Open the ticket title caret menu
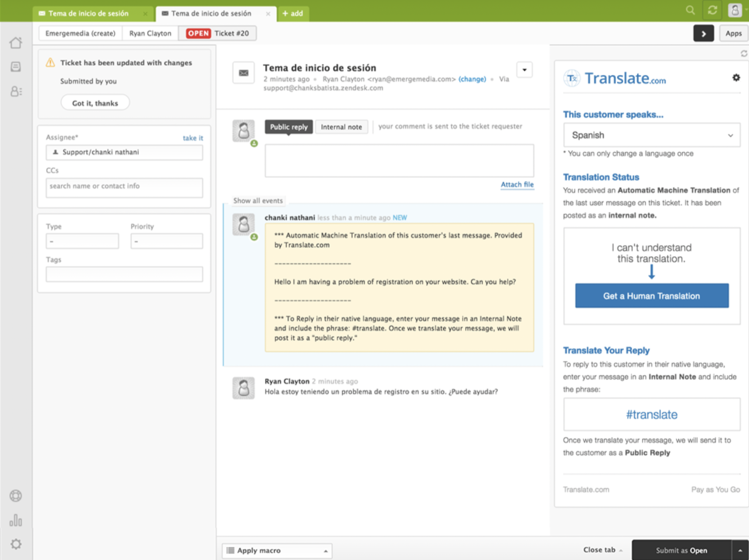749x560 pixels. pos(524,70)
